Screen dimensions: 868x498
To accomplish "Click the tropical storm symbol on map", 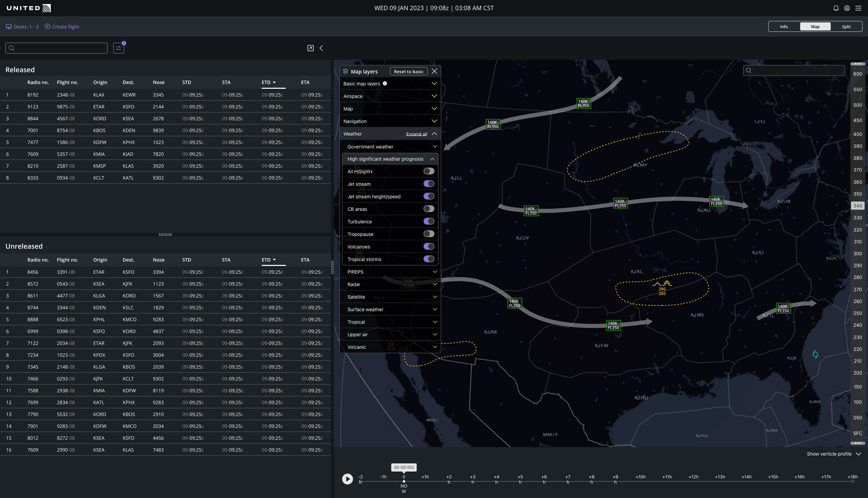I will point(815,354).
